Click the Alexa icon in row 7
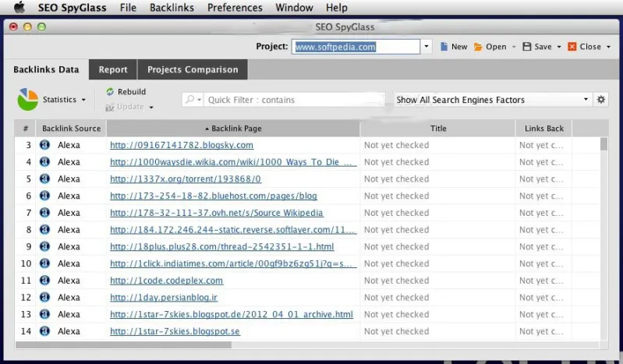The height and width of the screenshot is (364, 623). [45, 213]
